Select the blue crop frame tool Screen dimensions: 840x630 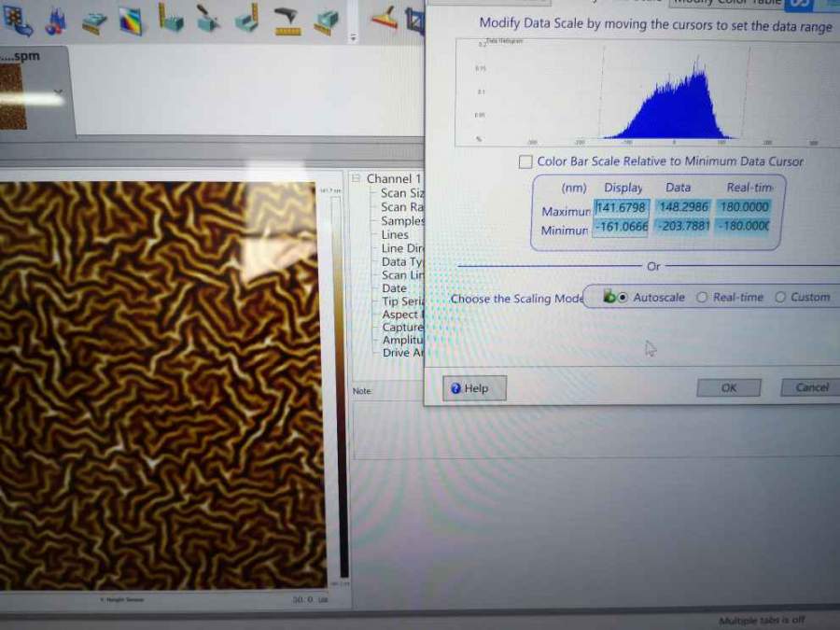[415, 20]
